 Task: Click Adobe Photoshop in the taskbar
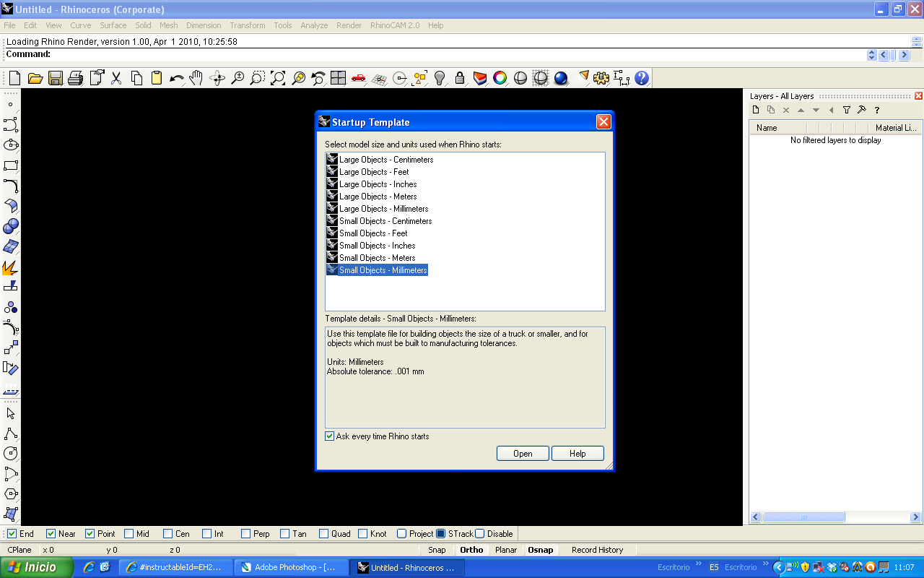click(292, 567)
